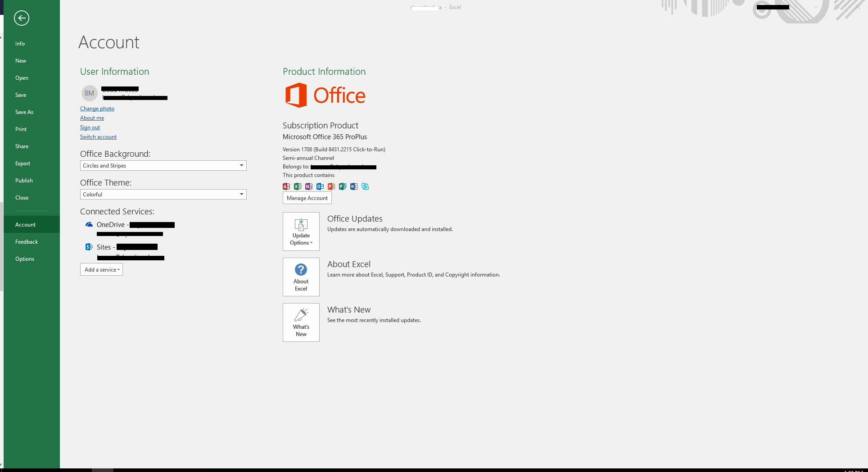Click the "Updates are automatically downloaded" text
868x472 pixels.
pyautogui.click(x=390, y=229)
